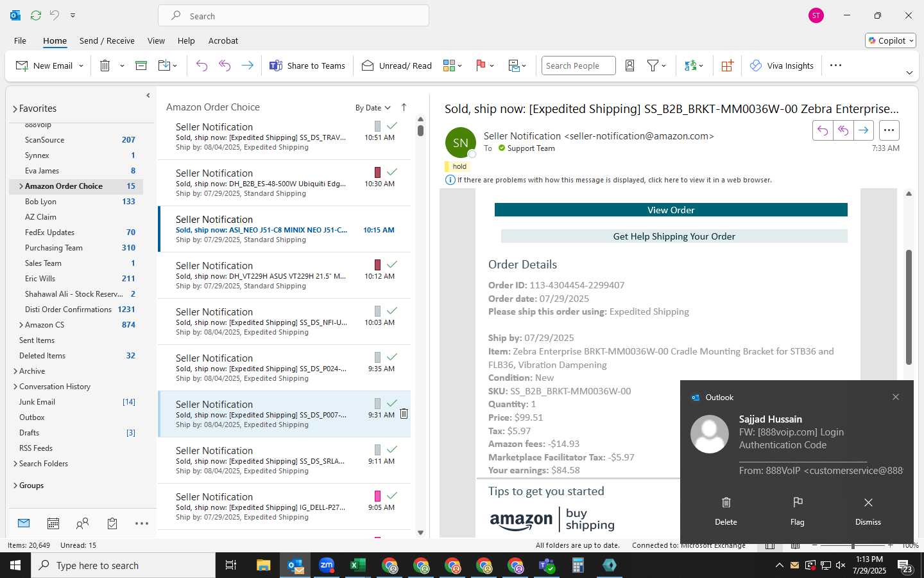Screen dimensions: 924x578
Task: Open Categorize dropdown
Action: [452, 66]
